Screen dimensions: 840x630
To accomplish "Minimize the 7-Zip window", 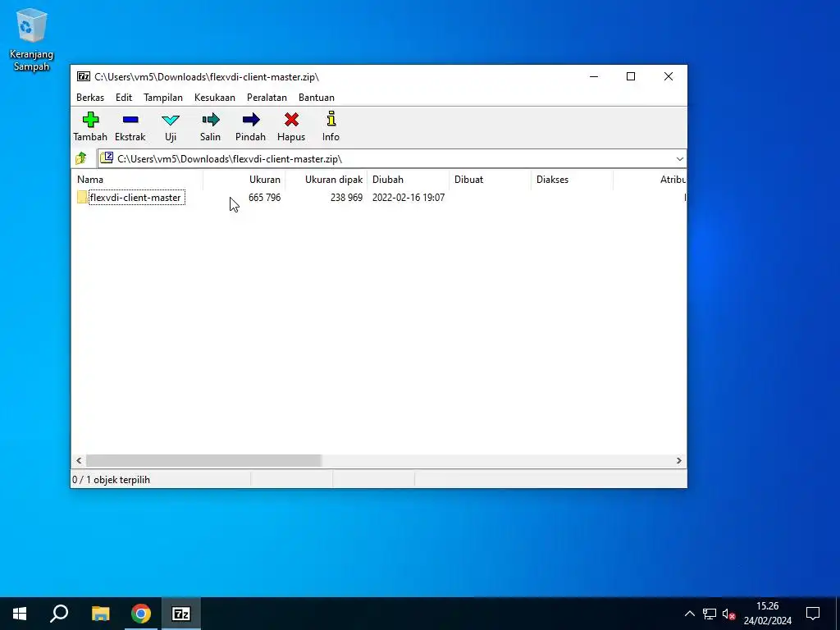I will (594, 76).
